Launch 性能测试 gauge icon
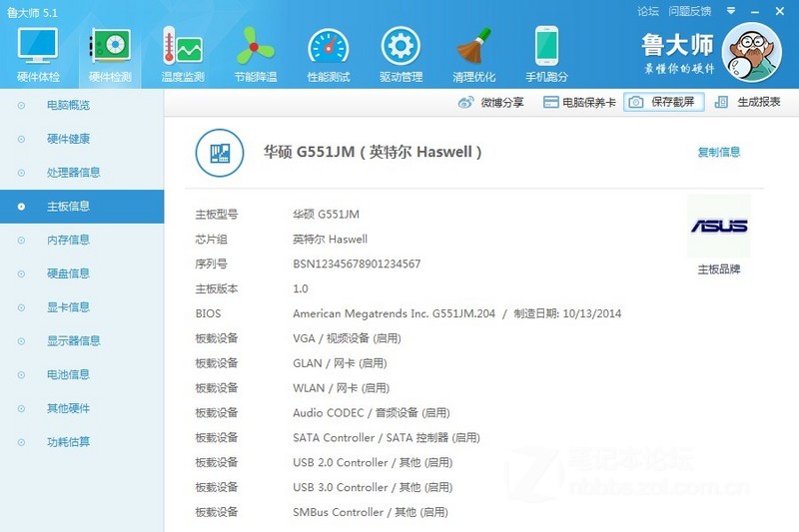 [329, 47]
